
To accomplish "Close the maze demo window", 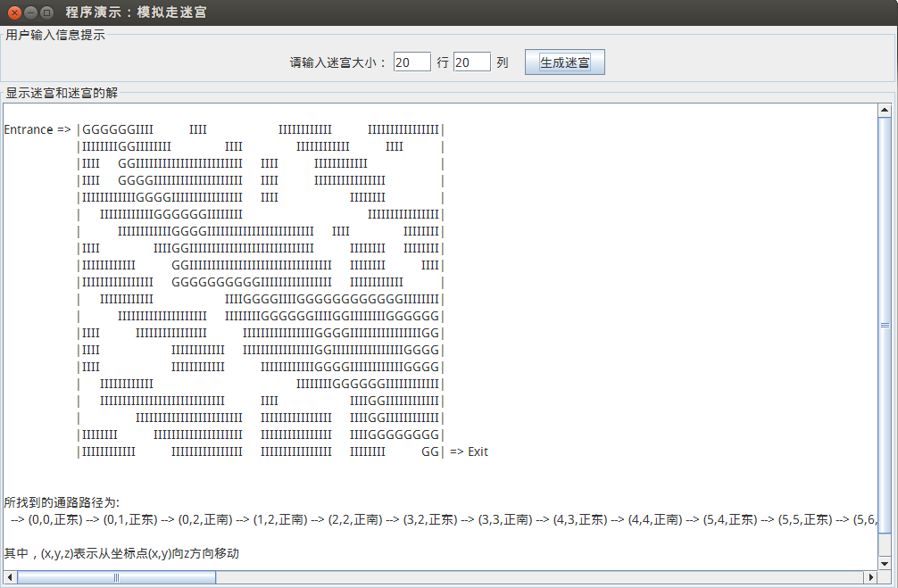I will pyautogui.click(x=14, y=13).
